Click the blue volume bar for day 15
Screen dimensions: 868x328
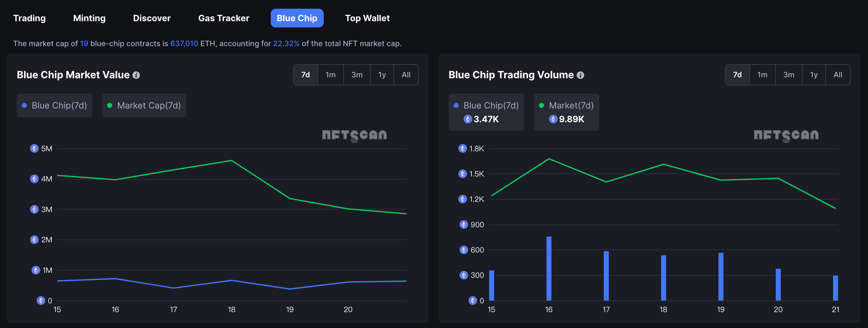pos(492,286)
